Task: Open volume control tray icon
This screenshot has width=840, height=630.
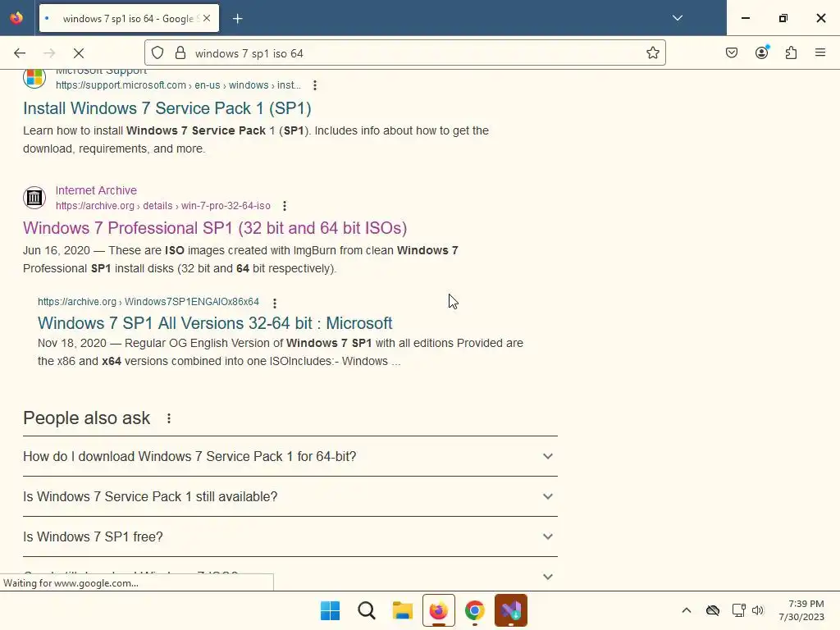Action: click(757, 610)
